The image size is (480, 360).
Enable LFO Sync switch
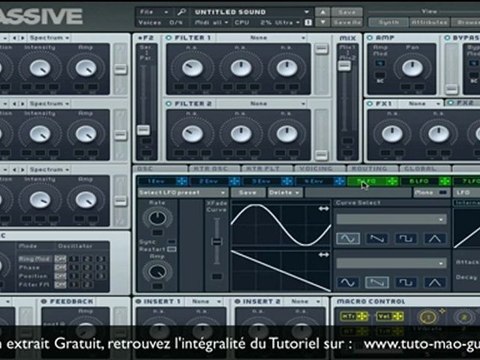172,242
